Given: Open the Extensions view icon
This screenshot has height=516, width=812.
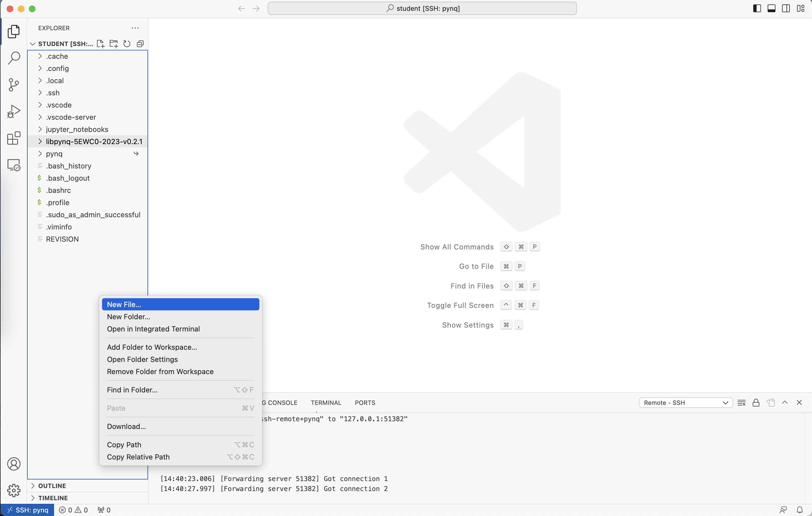Looking at the screenshot, I should pos(14,138).
